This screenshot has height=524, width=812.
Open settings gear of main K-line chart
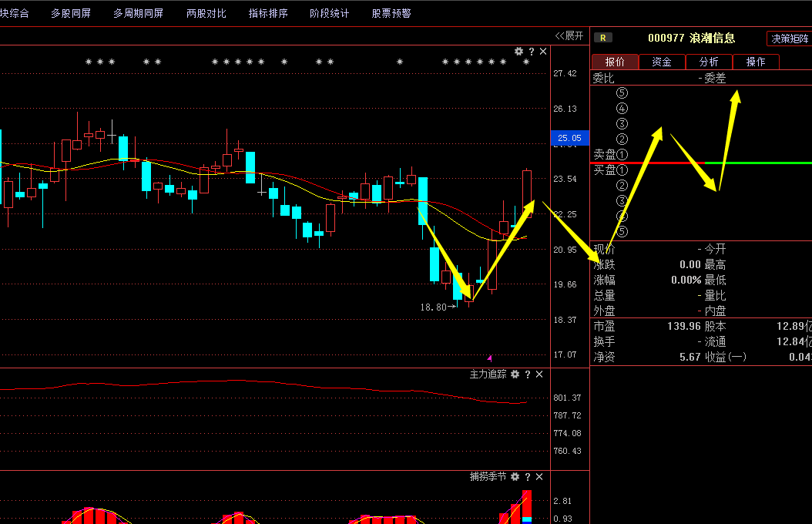(x=518, y=52)
